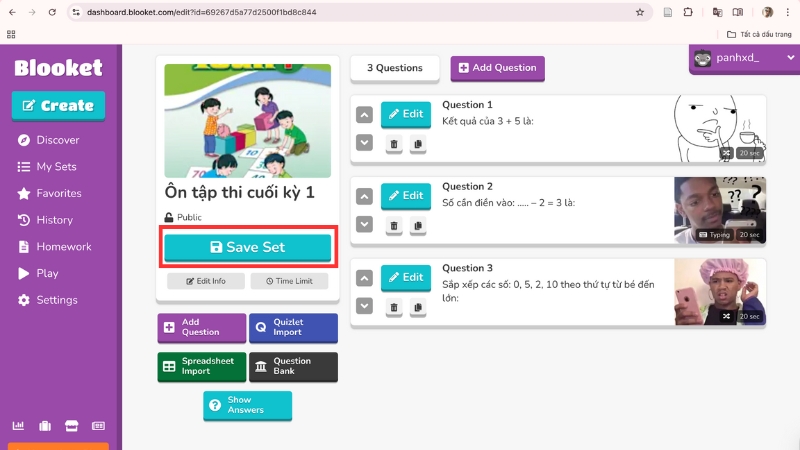Delete Question 1 with trash icon
The height and width of the screenshot is (450, 800).
click(394, 144)
